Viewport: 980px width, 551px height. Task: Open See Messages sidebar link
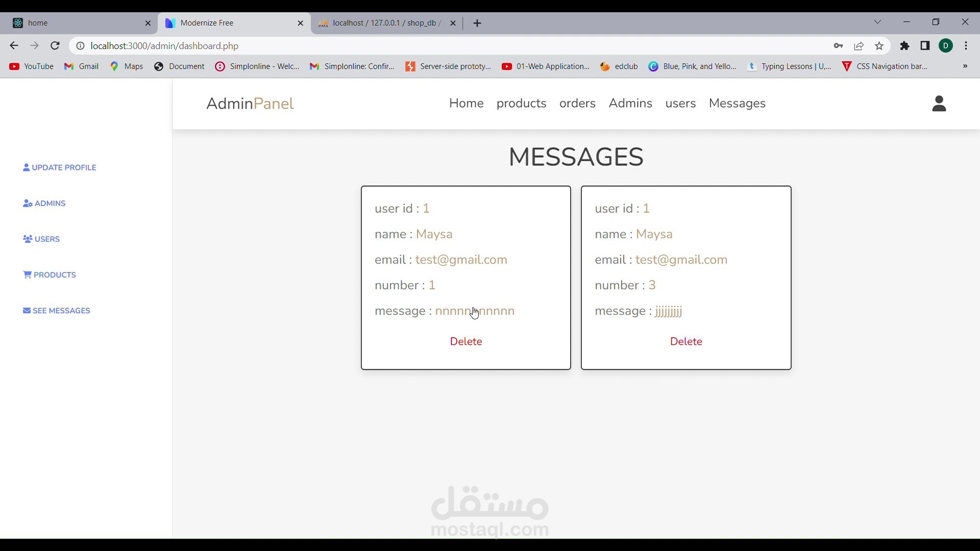pyautogui.click(x=57, y=311)
